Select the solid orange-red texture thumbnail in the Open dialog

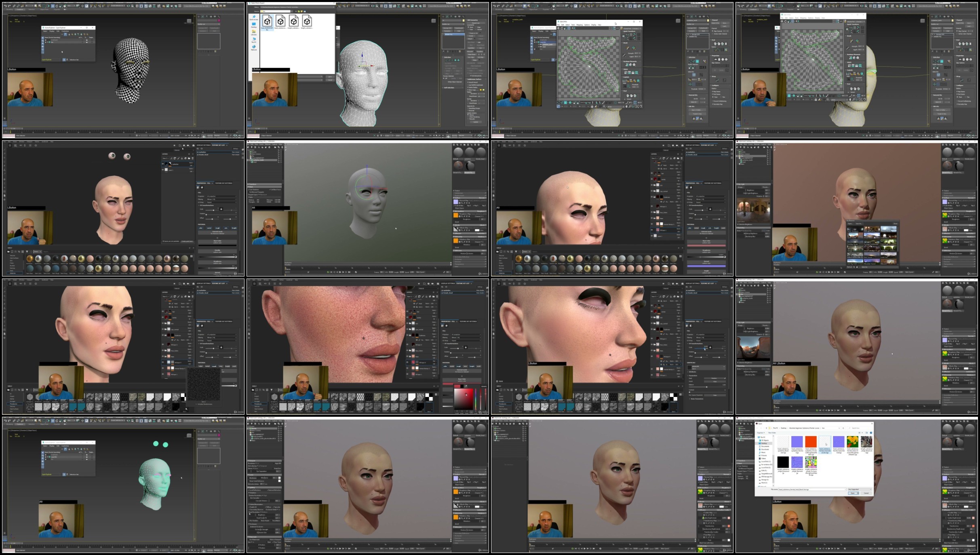click(x=811, y=442)
